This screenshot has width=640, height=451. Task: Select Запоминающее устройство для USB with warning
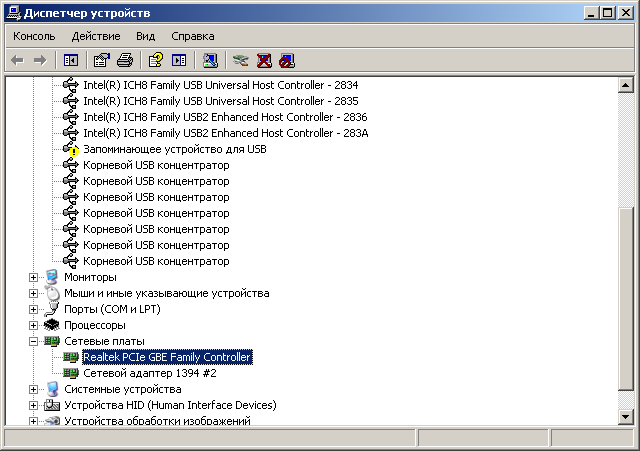[x=175, y=149]
